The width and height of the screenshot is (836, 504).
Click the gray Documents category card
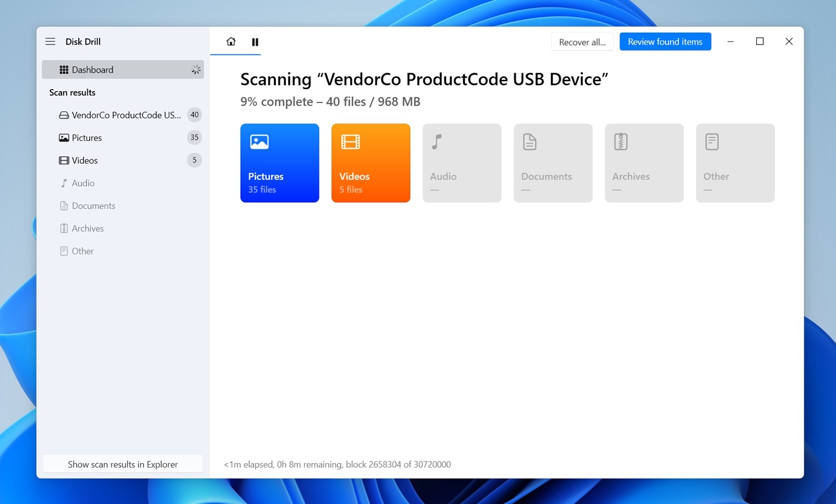(x=553, y=163)
